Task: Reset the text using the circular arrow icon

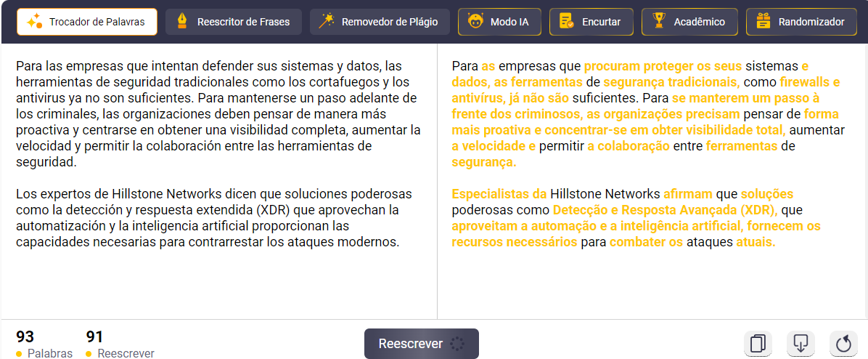Action: pyautogui.click(x=843, y=343)
